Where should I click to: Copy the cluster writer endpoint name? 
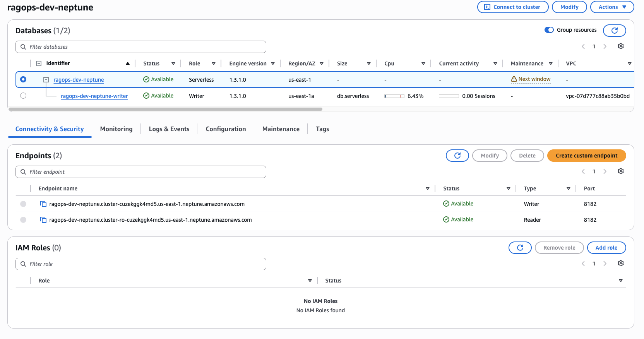pyautogui.click(x=43, y=204)
